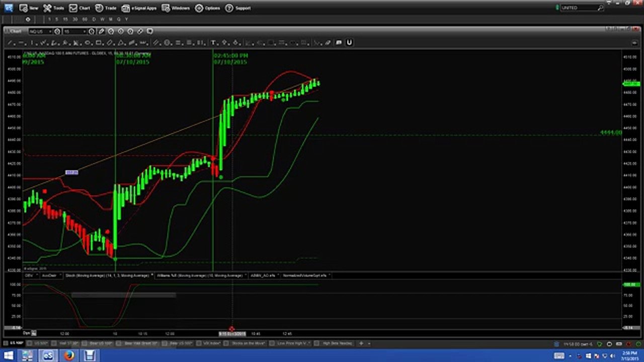Open the Support menu

[238, 8]
